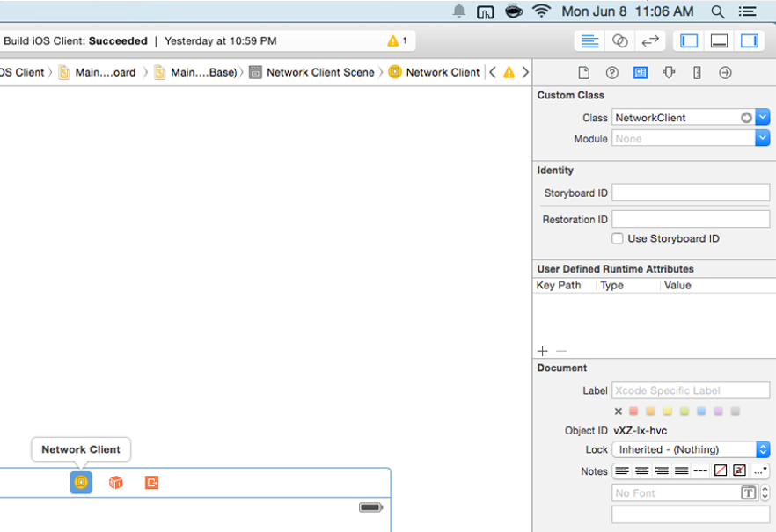Image resolution: width=776 pixels, height=532 pixels.
Task: Click the Key Path column header
Action: [558, 285]
